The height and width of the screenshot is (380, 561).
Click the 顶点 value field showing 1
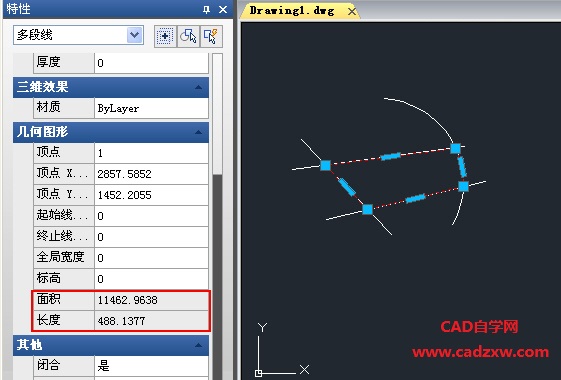coord(151,153)
